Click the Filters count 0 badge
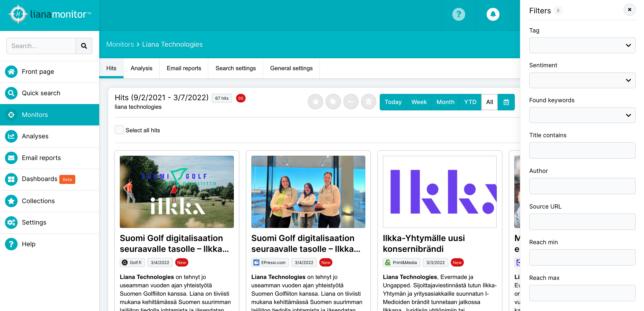Screen dimensions: 644x311 [558, 11]
